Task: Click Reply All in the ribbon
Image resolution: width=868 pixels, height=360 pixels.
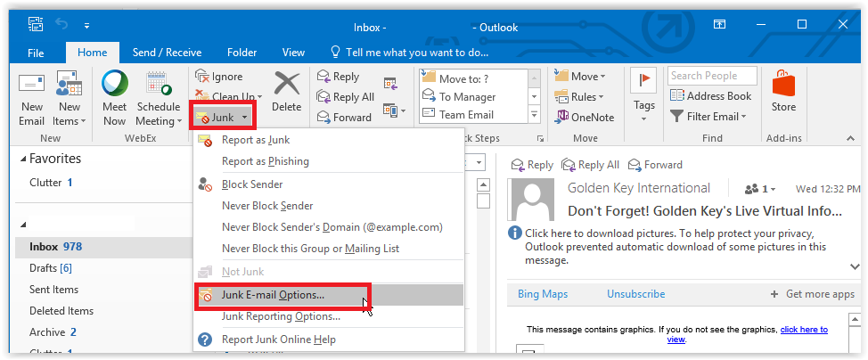Action: coord(346,97)
